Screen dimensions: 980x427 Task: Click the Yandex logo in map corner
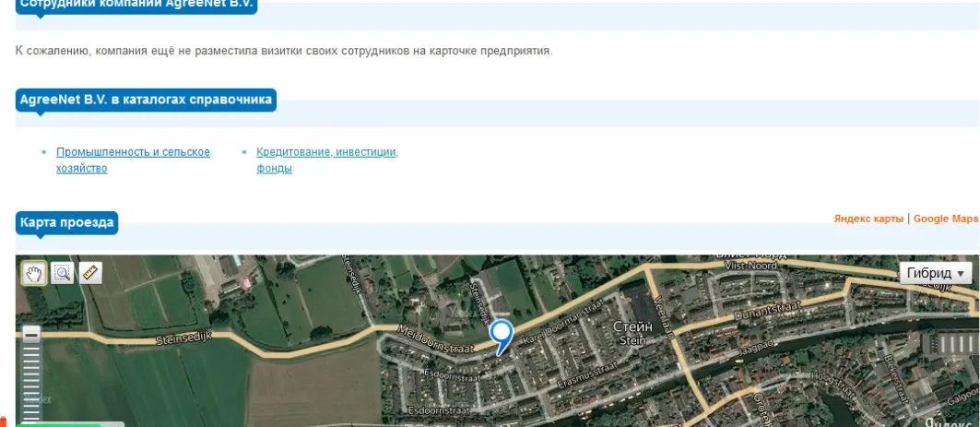click(950, 421)
